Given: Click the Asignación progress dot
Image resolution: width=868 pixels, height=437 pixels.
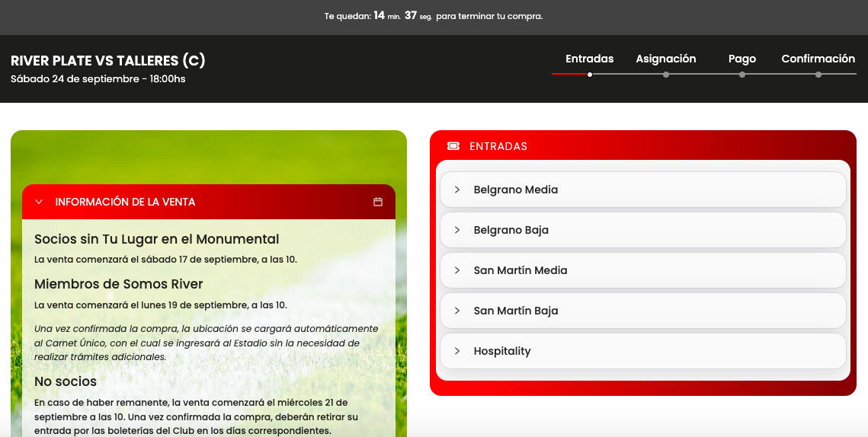Looking at the screenshot, I should point(666,75).
